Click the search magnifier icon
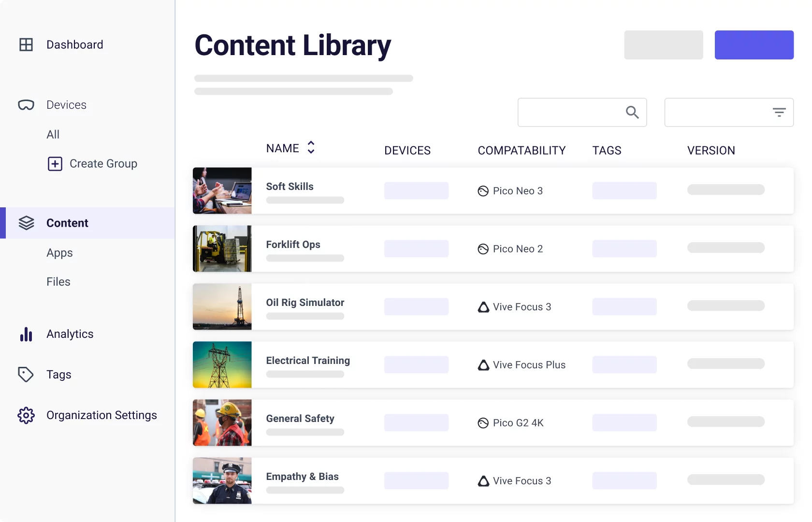Viewport: 812px width, 522px height. (632, 112)
